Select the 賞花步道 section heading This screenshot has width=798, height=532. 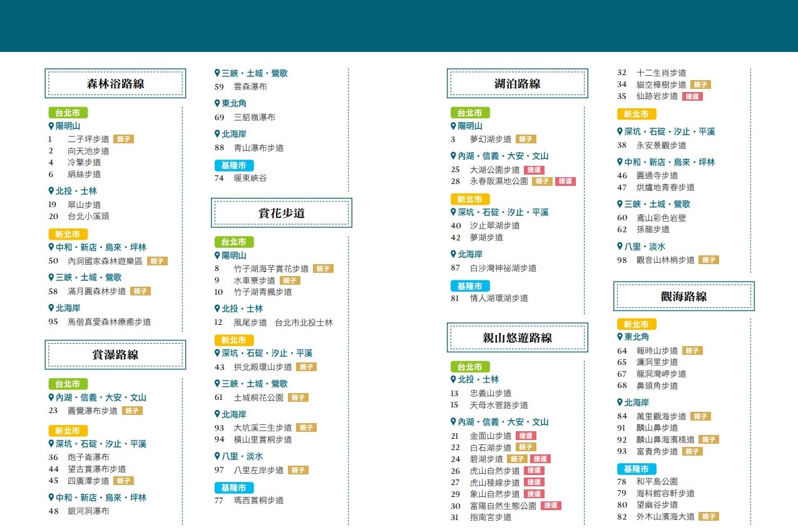coord(282,213)
